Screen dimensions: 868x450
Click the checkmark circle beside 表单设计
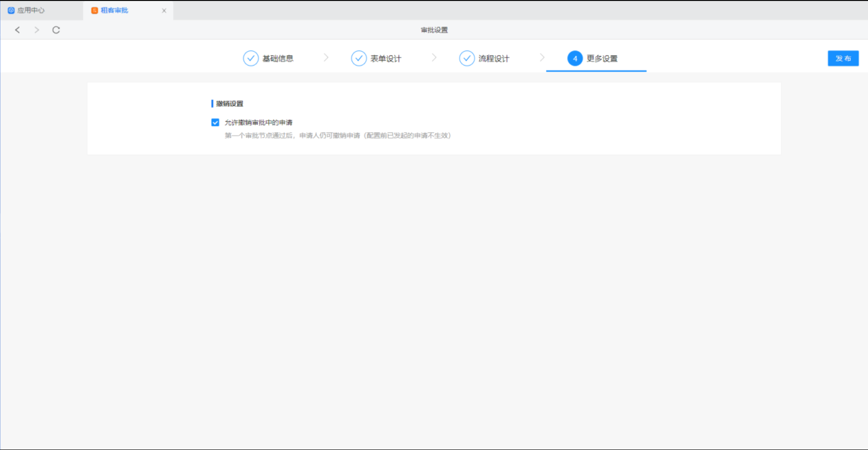click(x=359, y=58)
